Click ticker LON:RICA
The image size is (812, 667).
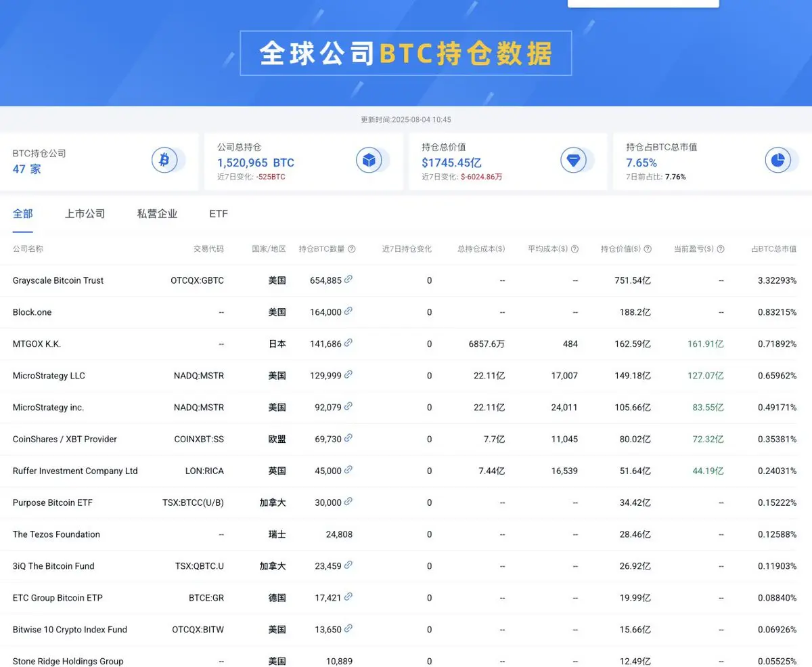click(x=204, y=471)
